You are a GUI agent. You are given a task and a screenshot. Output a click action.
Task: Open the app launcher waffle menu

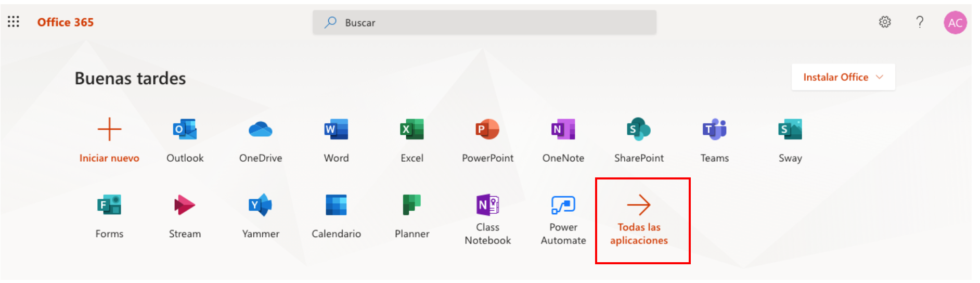pos(14,22)
